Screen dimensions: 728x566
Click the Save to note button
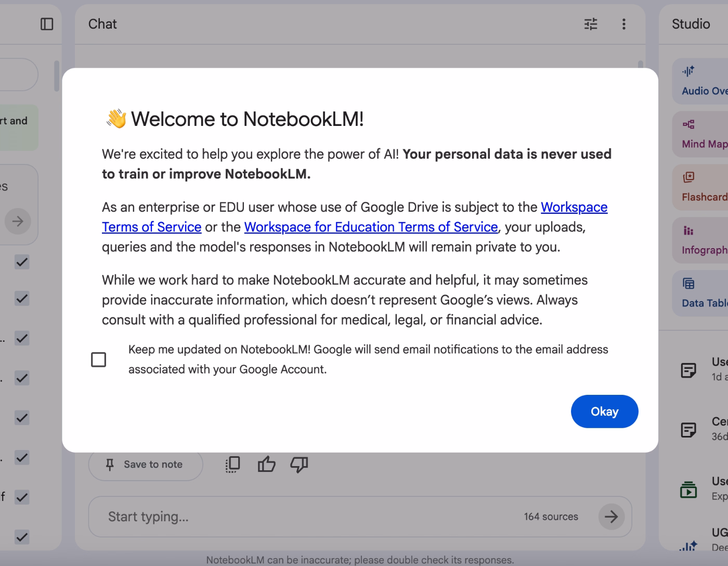point(146,465)
